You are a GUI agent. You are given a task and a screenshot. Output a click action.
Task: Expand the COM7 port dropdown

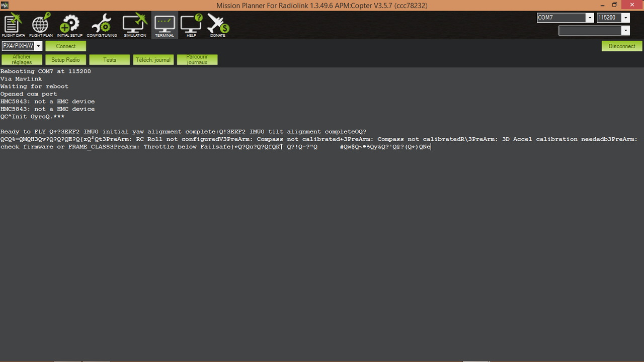pos(590,18)
